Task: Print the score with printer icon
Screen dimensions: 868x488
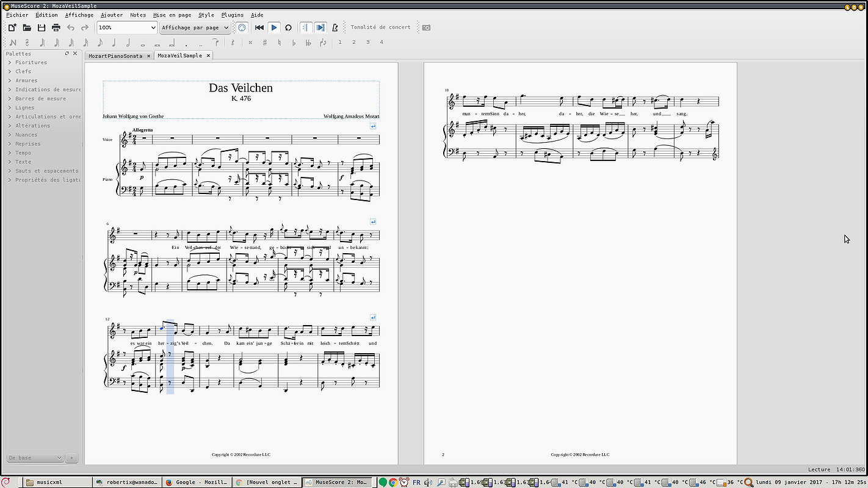Action: (56, 27)
